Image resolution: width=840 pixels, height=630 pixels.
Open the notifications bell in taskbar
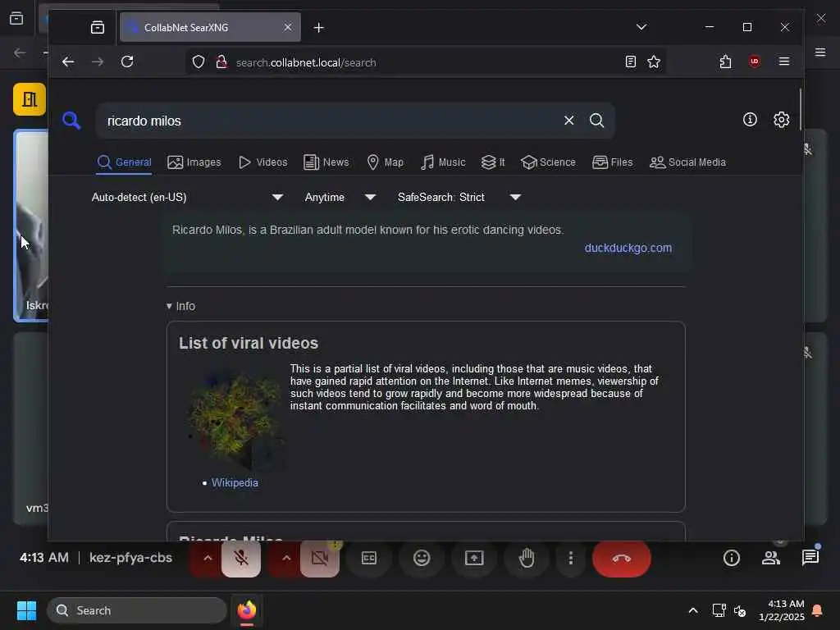[818, 610]
